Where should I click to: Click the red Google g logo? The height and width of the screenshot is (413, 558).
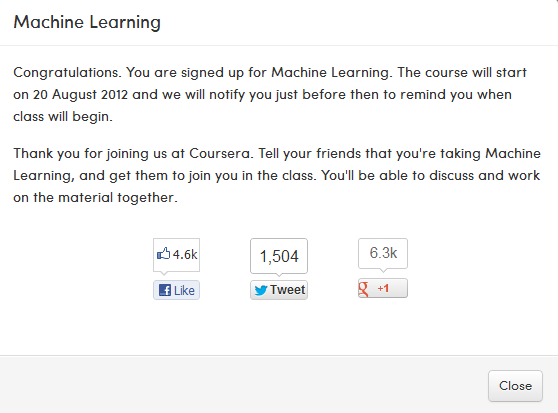click(x=363, y=288)
